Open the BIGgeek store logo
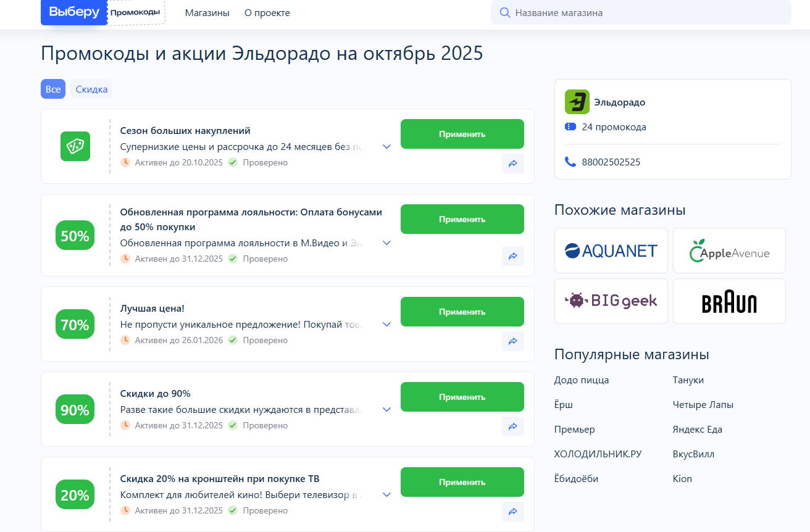The image size is (810, 532). click(x=611, y=301)
